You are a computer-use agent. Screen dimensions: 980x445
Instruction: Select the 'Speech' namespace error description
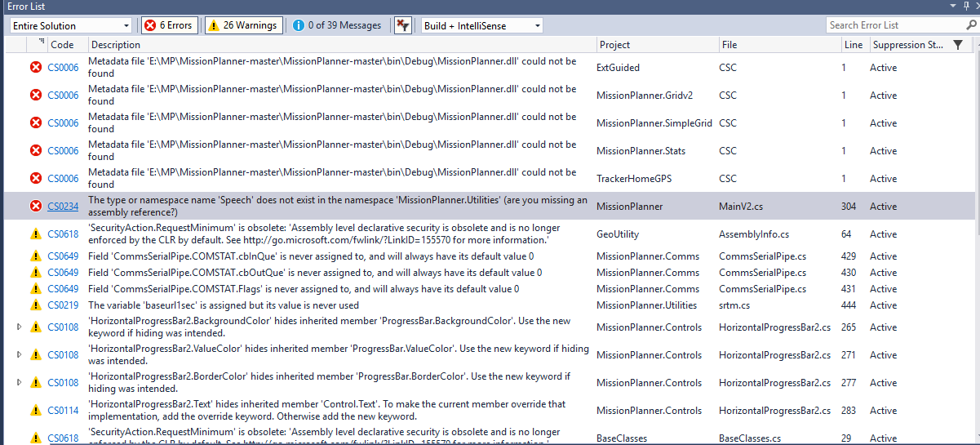tap(338, 207)
